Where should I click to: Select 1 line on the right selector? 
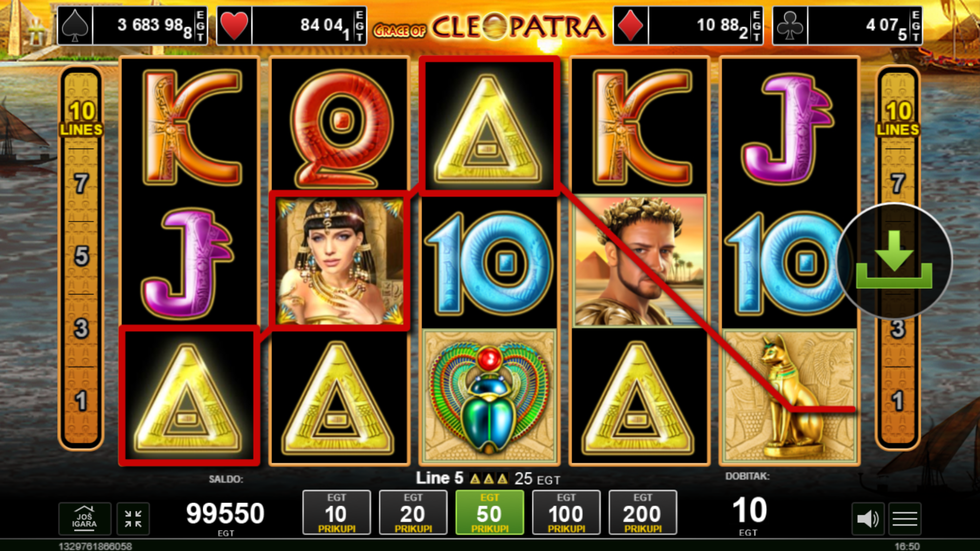(898, 401)
